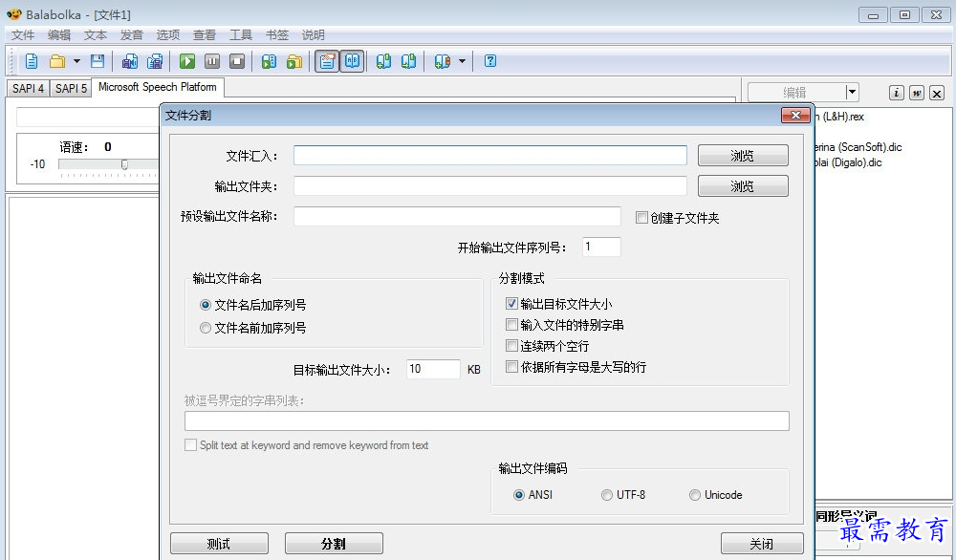Open the 书签 menu
The image size is (956, 560).
pos(277,34)
